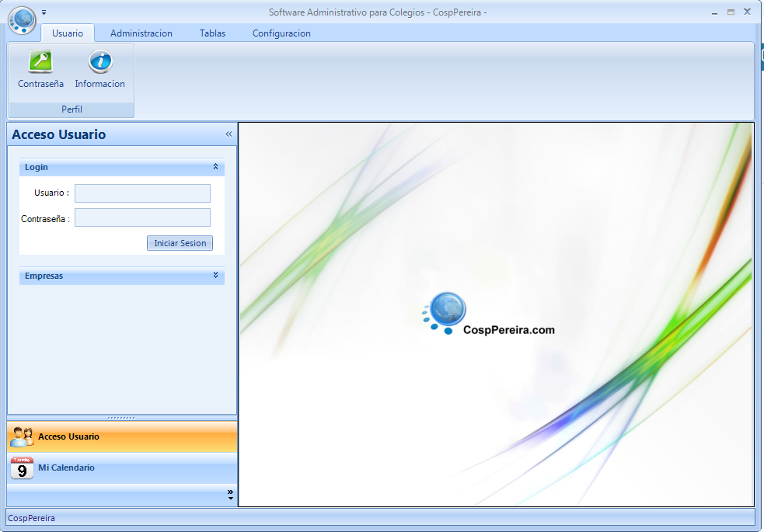Click the Usuario text field
The height and width of the screenshot is (532, 764).
142,193
